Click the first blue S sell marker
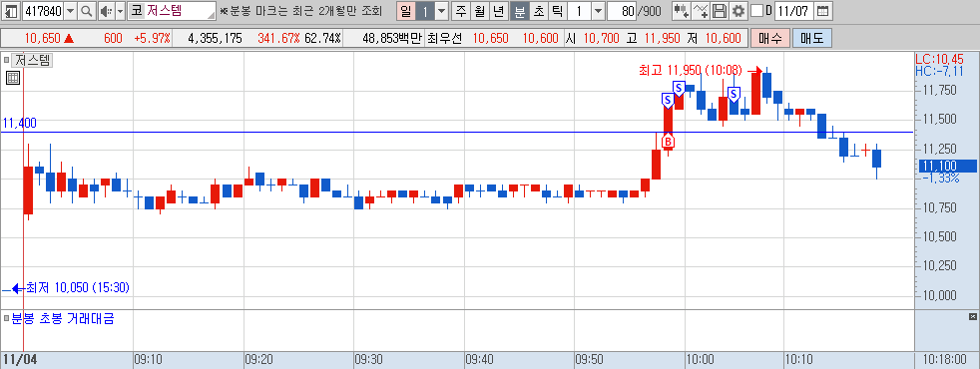Image resolution: width=980 pixels, height=369 pixels. pos(668,100)
